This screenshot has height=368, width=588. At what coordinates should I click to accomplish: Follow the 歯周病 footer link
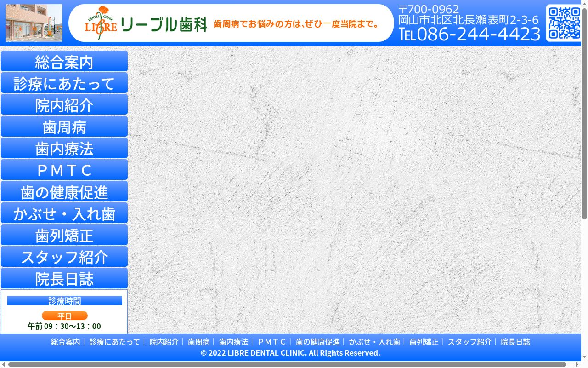(x=199, y=342)
